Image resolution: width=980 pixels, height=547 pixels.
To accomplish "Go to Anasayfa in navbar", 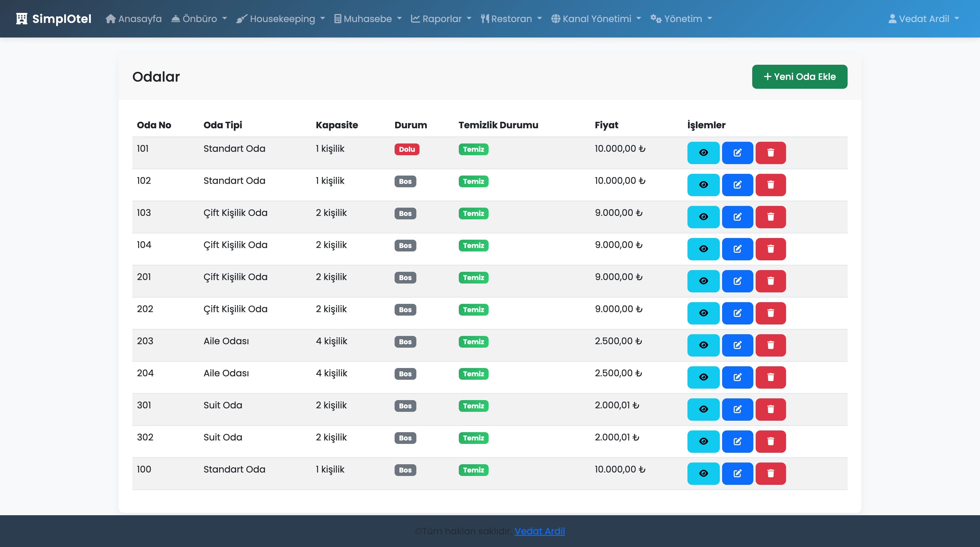I will click(134, 19).
